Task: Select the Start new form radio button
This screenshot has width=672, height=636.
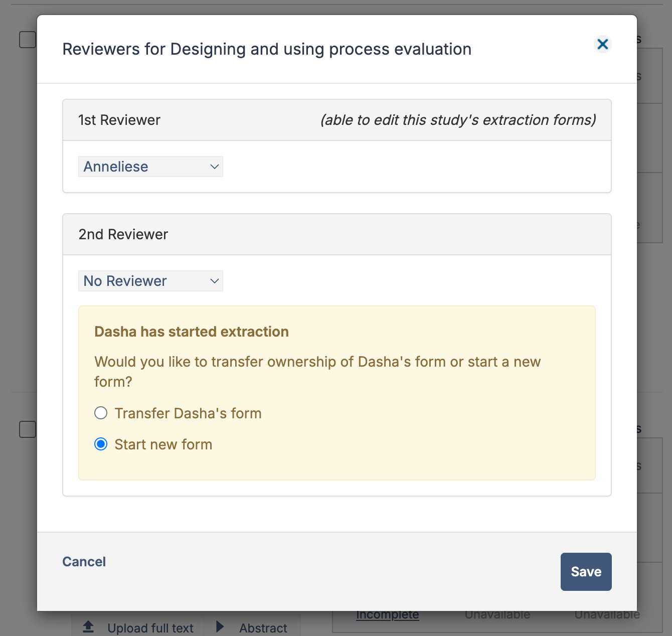Action: pyautogui.click(x=101, y=444)
